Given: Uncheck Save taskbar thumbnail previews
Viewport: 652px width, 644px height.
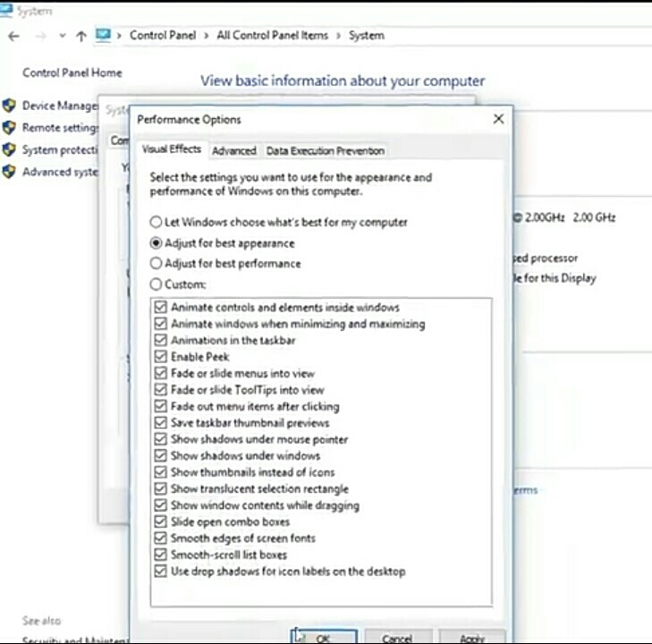Looking at the screenshot, I should 160,423.
